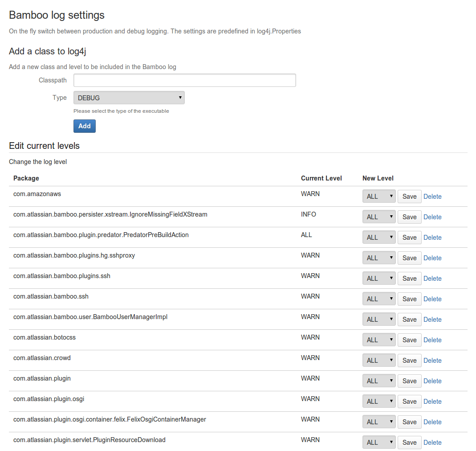476x451 pixels.
Task: Click the Current Level column header
Action: [x=321, y=178]
